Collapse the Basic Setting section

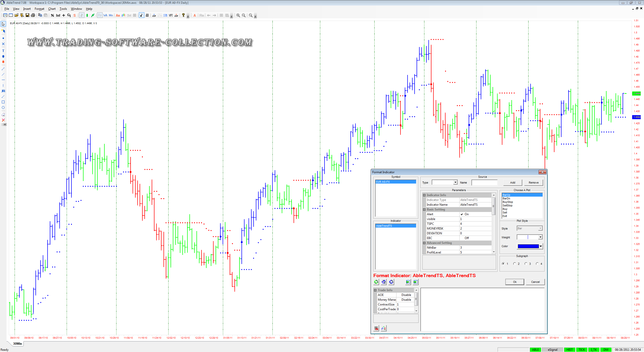click(x=424, y=209)
